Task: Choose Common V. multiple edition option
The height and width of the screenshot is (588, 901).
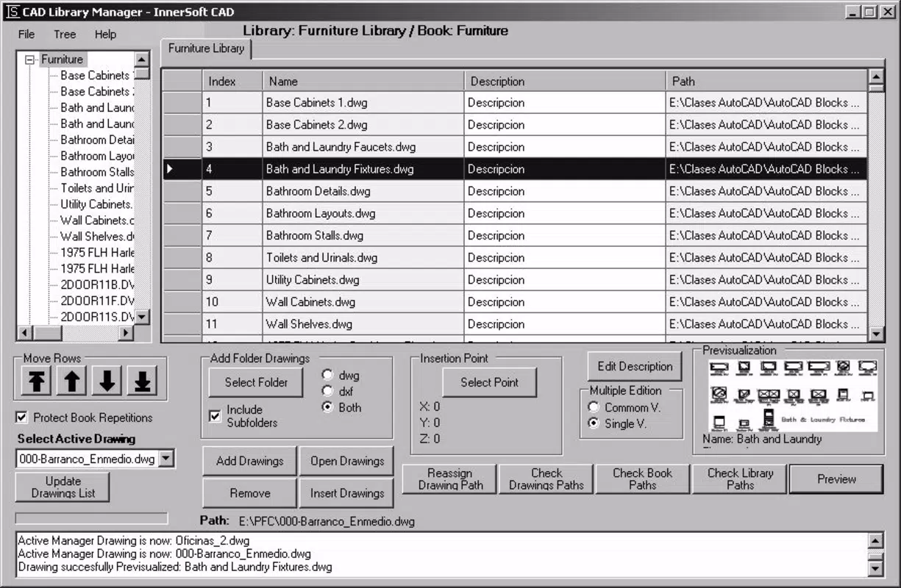Action: 594,407
